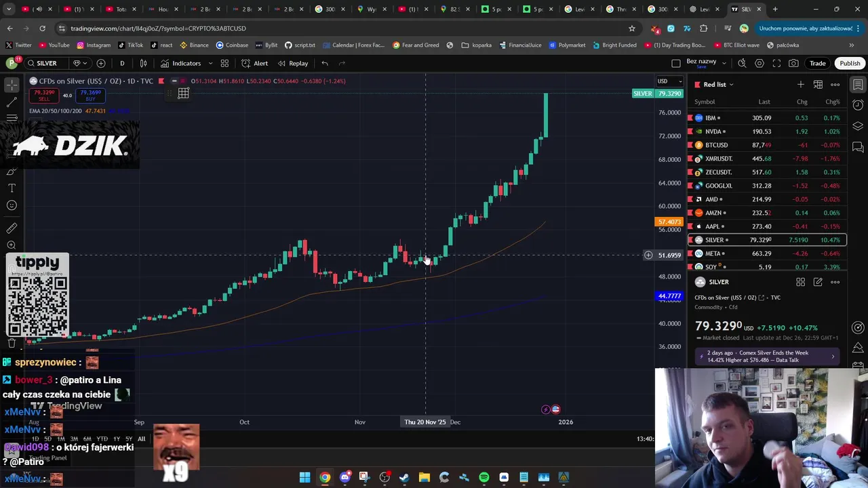Open the SILVER details grid icon

[801, 282]
